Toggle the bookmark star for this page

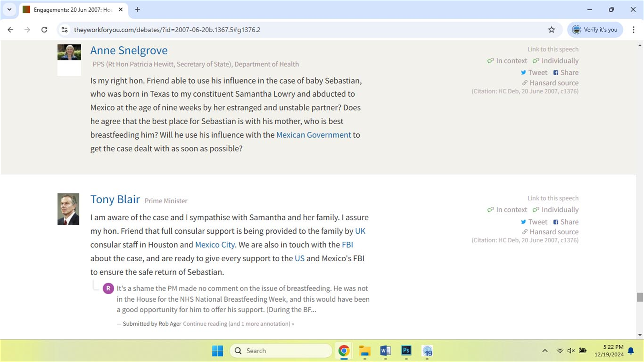click(551, 30)
